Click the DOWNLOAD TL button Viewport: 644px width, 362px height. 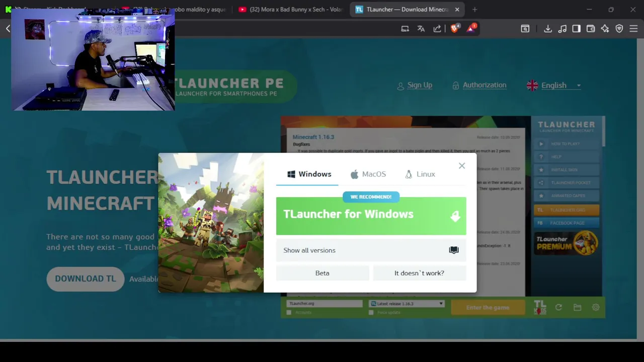click(x=86, y=279)
